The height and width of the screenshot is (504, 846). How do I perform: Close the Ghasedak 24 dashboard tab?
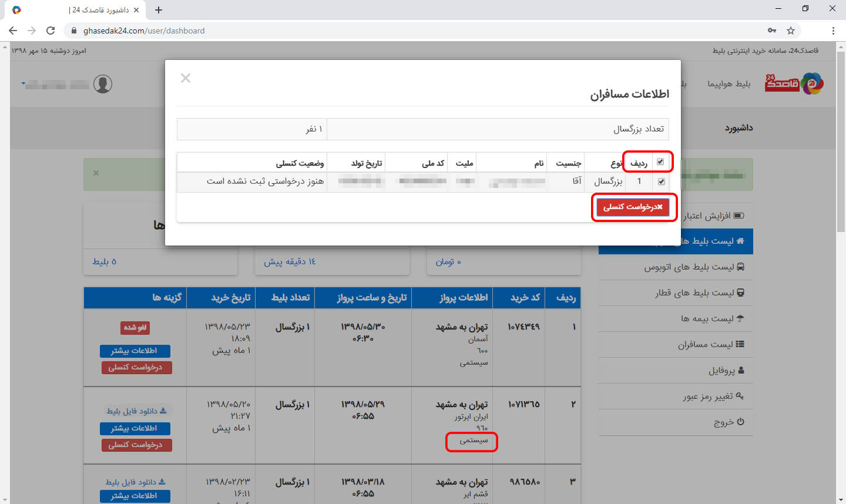[136, 10]
